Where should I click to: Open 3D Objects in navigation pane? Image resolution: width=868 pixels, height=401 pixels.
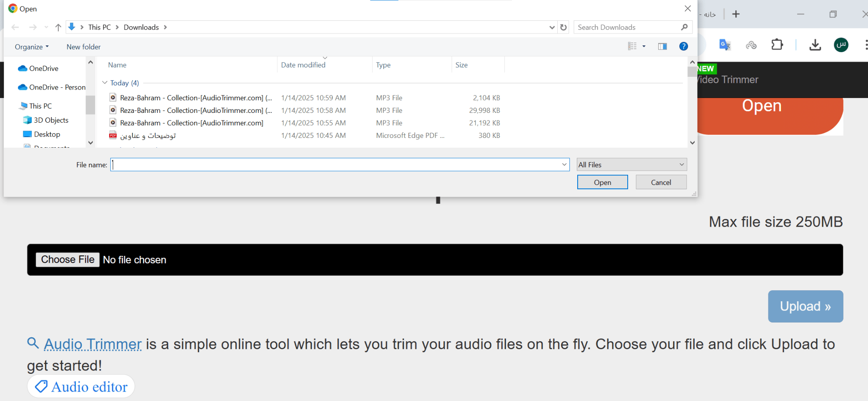click(46, 120)
